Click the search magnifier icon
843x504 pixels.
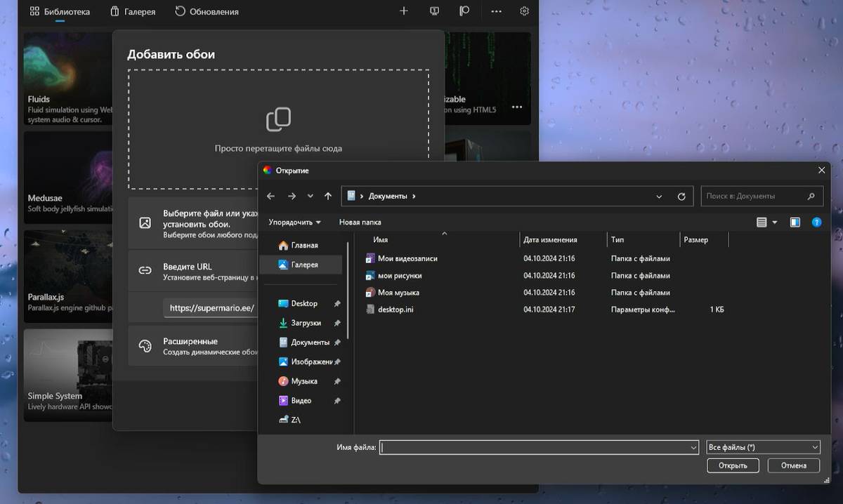click(x=811, y=197)
